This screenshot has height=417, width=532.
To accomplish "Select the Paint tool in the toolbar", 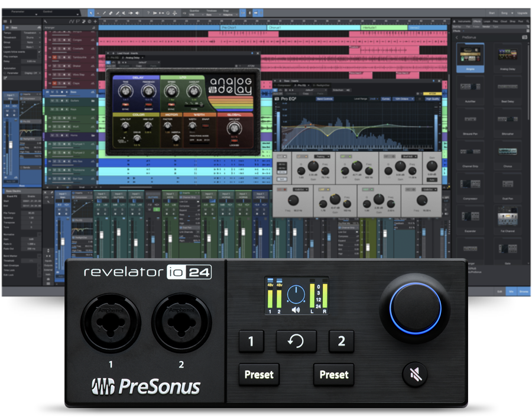I will [118, 13].
